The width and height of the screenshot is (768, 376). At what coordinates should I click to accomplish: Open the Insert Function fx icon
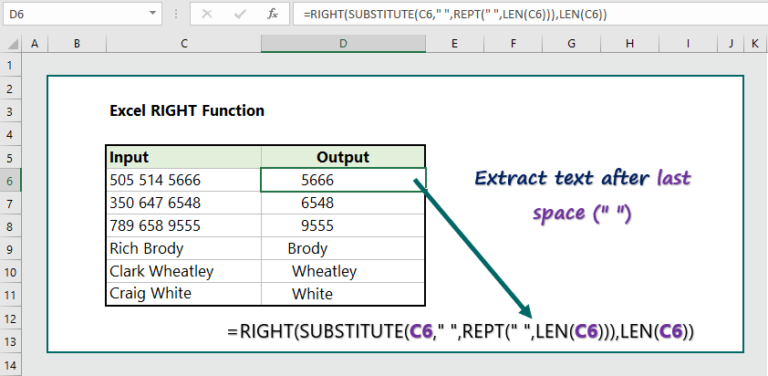point(273,14)
